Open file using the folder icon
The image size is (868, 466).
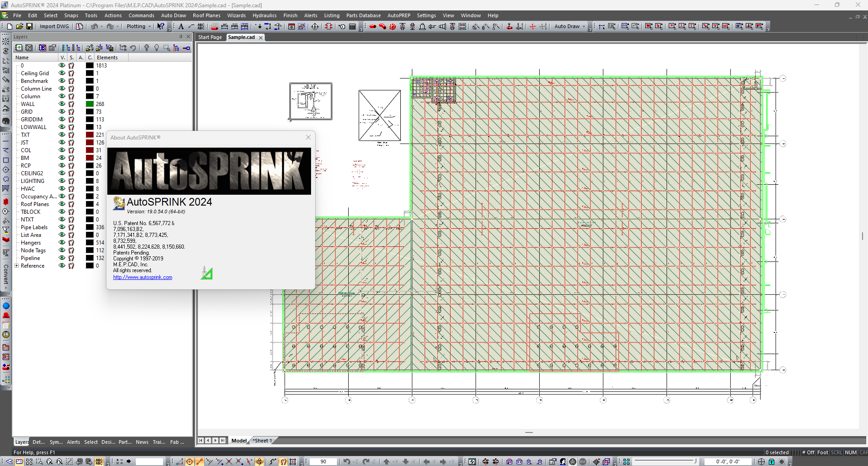[19, 26]
